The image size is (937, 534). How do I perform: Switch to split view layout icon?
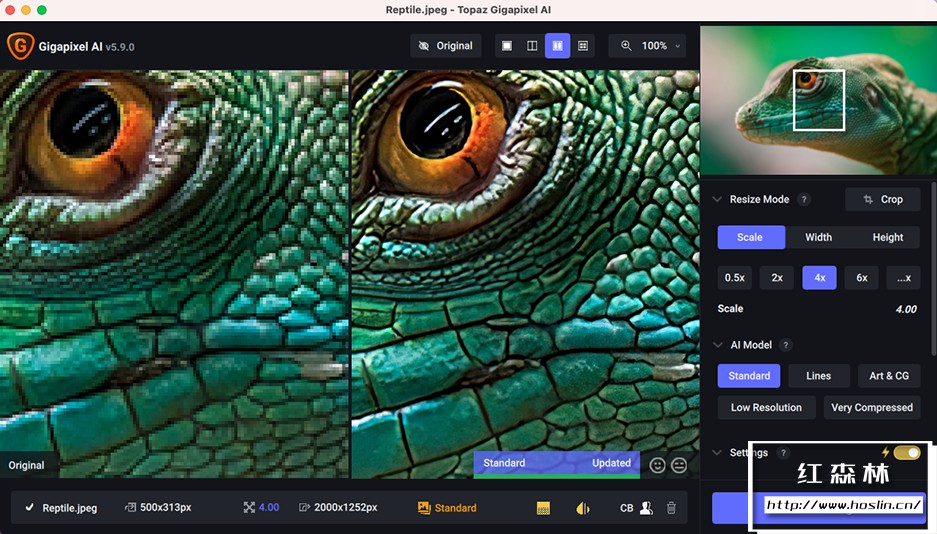[x=532, y=46]
